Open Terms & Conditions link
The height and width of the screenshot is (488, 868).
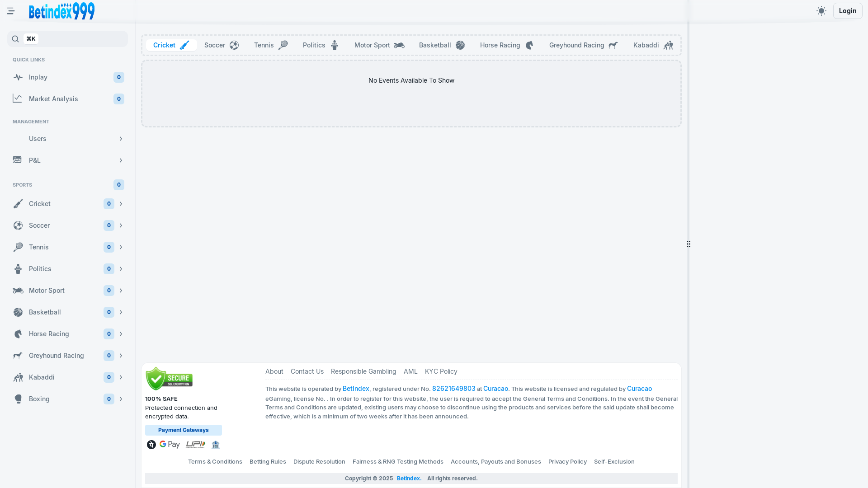(x=215, y=462)
